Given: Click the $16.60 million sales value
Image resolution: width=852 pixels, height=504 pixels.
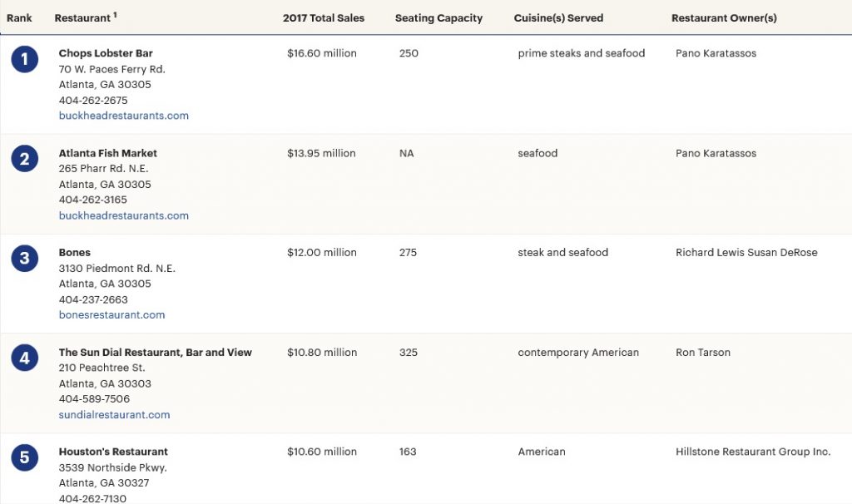Looking at the screenshot, I should tap(322, 53).
